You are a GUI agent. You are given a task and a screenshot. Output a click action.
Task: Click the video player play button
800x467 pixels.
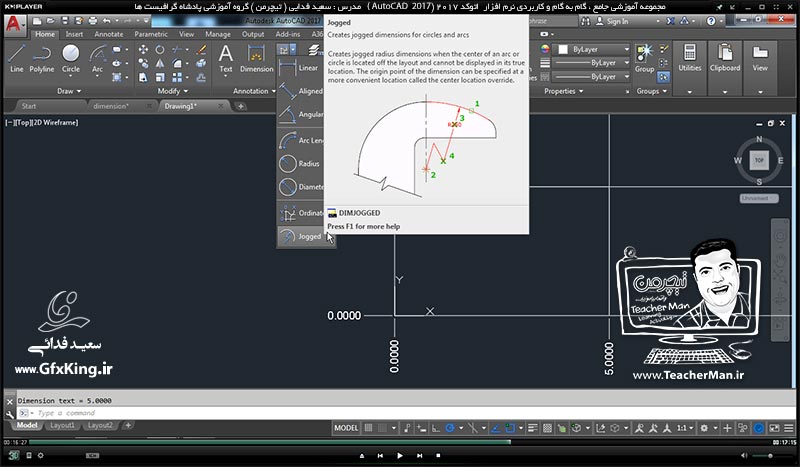click(x=399, y=455)
